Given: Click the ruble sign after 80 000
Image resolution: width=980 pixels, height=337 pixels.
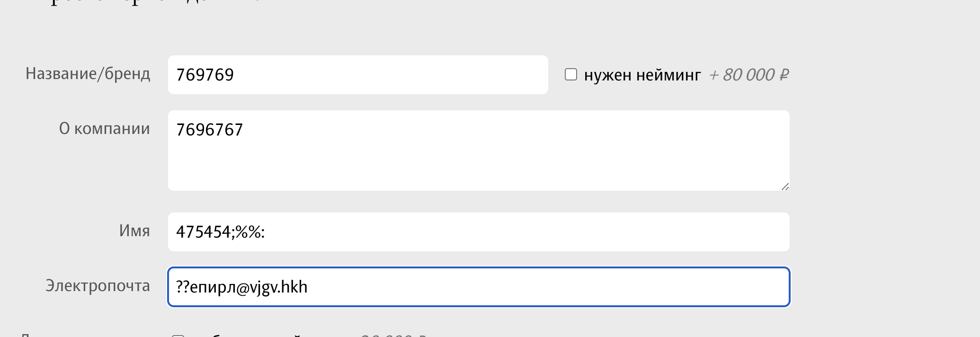Looking at the screenshot, I should [784, 75].
